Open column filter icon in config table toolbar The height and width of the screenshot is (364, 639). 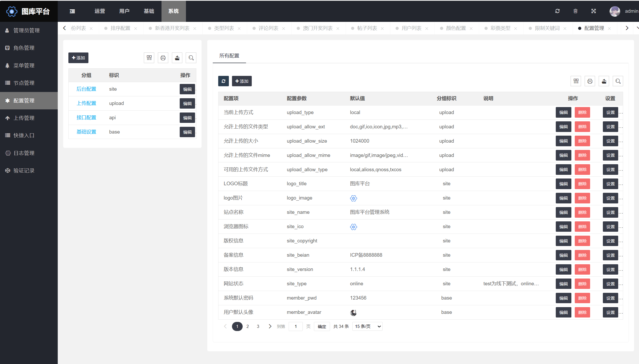576,81
